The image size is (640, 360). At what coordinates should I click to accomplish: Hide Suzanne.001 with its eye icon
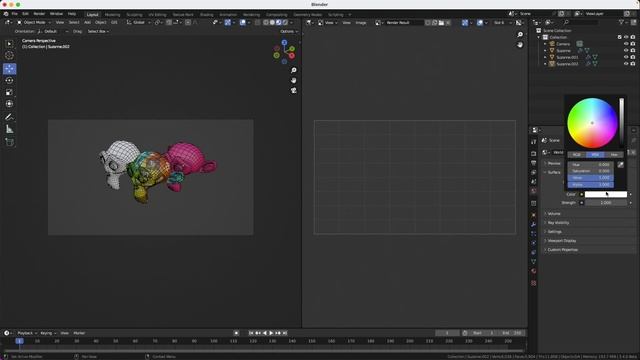coord(626,57)
